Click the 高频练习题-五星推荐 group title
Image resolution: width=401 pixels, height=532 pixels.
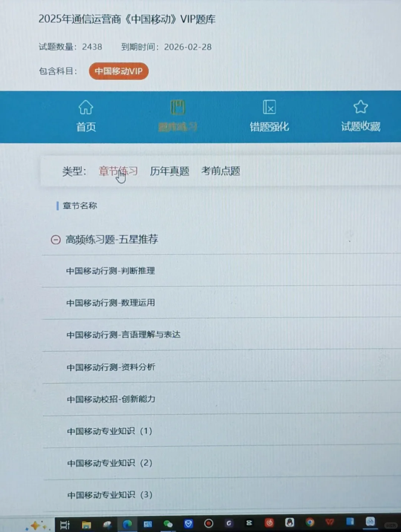112,239
